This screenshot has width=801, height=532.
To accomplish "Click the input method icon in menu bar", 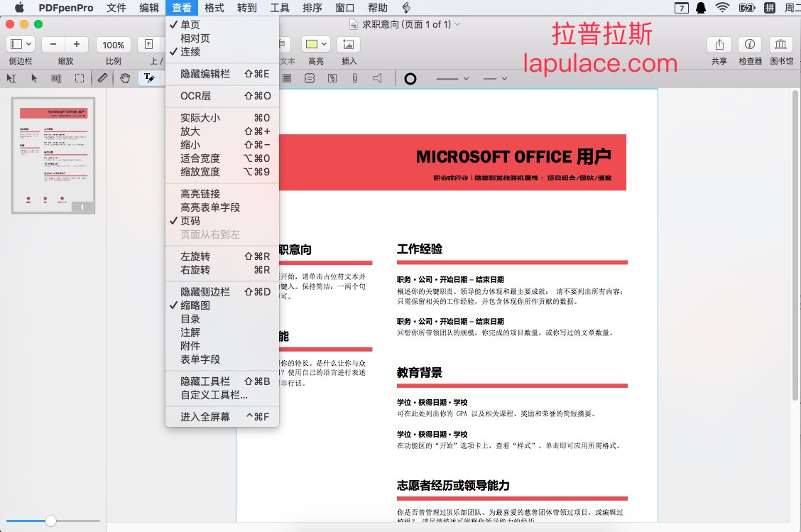I will pyautogui.click(x=769, y=8).
